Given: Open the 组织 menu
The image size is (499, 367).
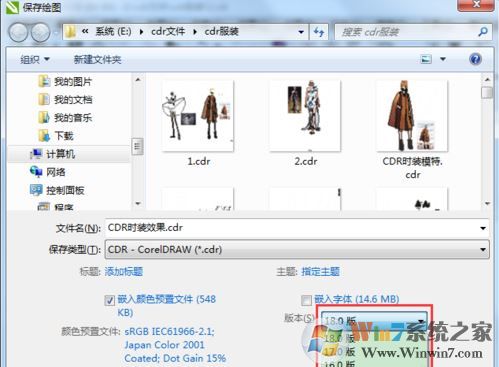Looking at the screenshot, I should tap(35, 60).
